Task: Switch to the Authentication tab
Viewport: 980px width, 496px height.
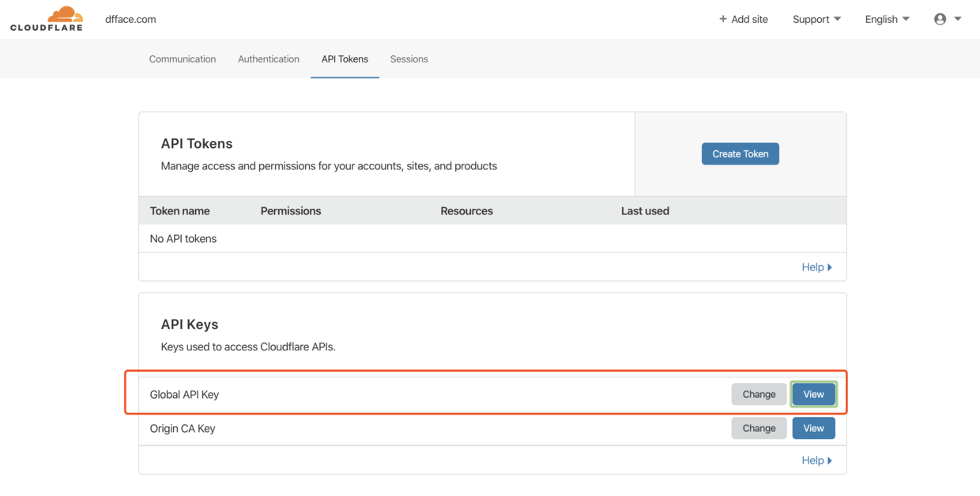Action: 269,59
